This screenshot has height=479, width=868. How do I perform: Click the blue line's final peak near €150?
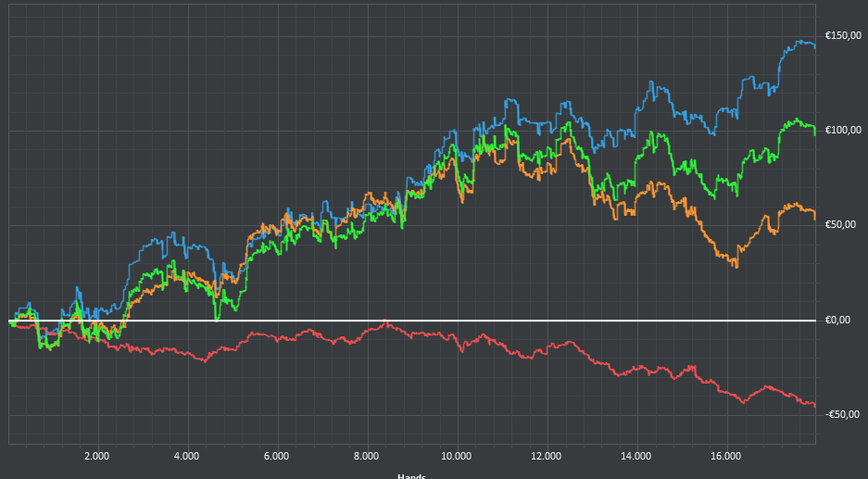click(799, 41)
